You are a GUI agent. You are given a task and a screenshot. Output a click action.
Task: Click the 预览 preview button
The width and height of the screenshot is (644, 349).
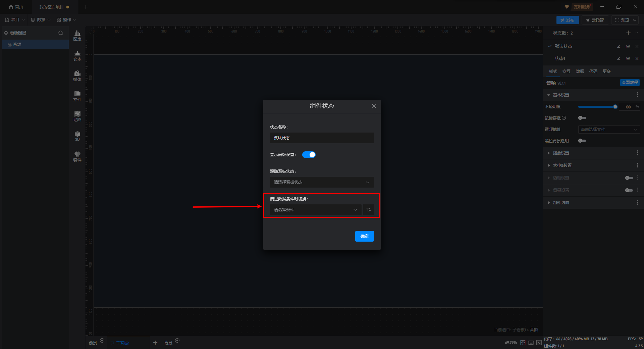622,20
